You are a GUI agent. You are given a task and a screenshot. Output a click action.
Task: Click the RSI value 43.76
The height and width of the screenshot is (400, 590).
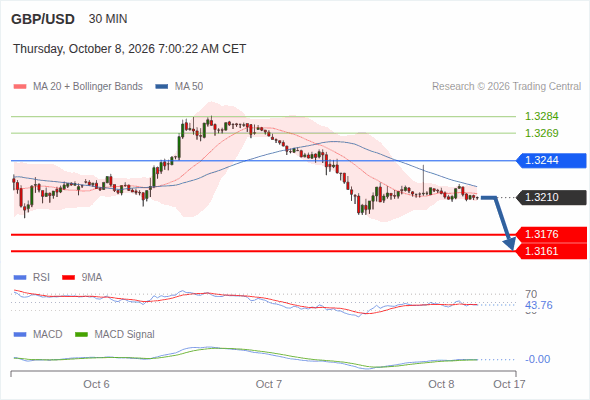point(539,305)
